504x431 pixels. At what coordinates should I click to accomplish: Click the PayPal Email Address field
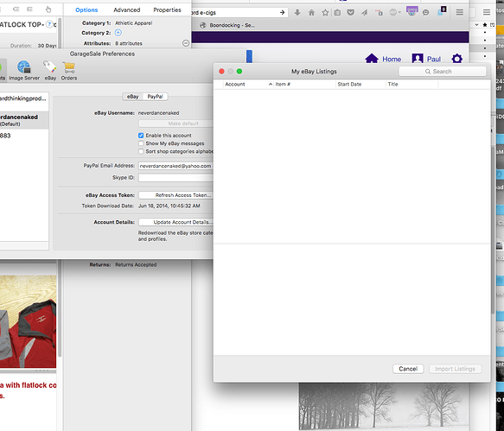pyautogui.click(x=175, y=166)
